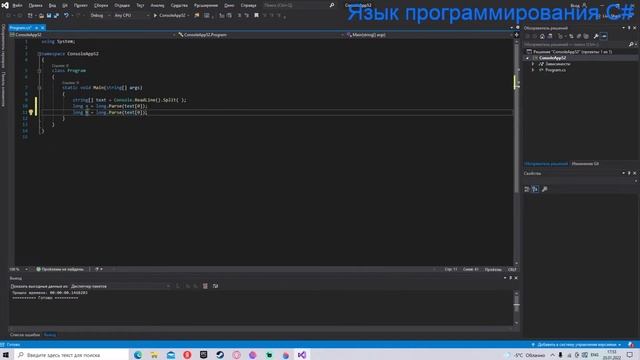Click 'Добавить в систему управления версиями'
This screenshot has width=640, height=360.
point(577,345)
